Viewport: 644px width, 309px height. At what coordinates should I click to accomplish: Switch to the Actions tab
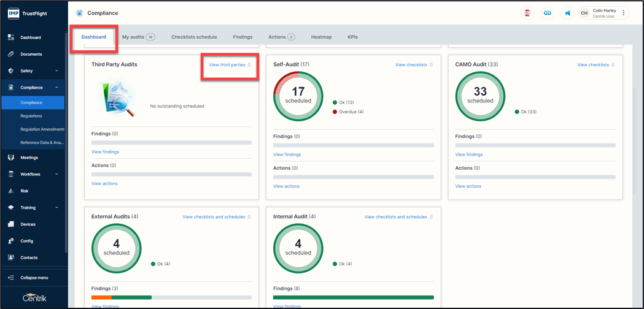282,37
